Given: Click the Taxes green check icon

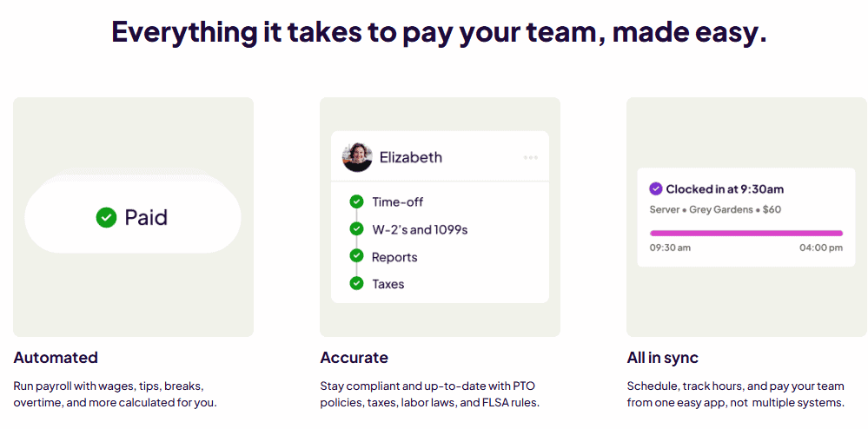Looking at the screenshot, I should coord(356,283).
